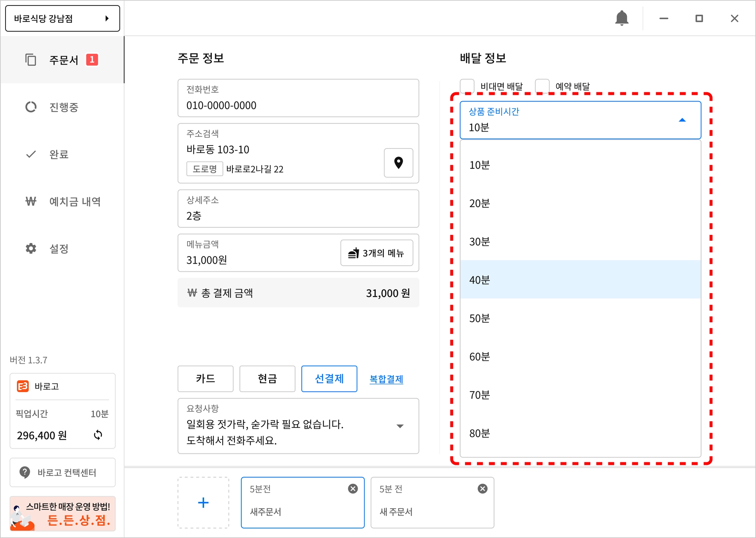Click the map pin location icon
Screen dimensions: 756x538
398,163
